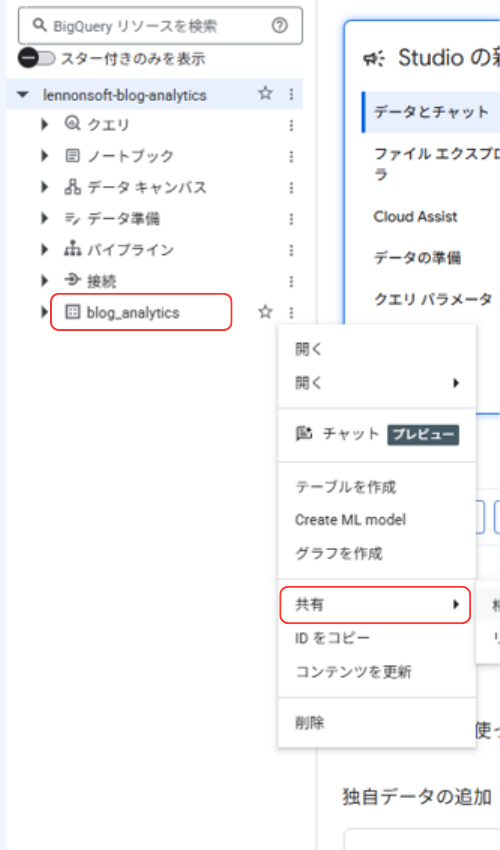Open more options for パイプライン
Screen dimensions: 500x850
pyautogui.click(x=291, y=250)
